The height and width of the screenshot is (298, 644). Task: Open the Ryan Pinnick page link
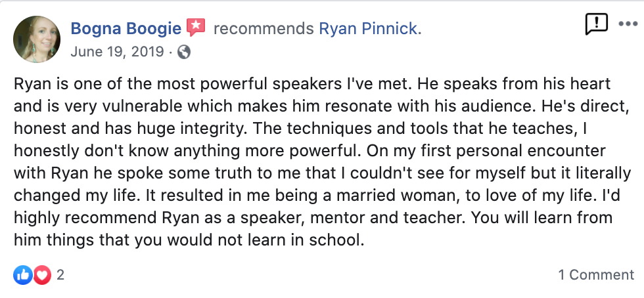coord(370,29)
